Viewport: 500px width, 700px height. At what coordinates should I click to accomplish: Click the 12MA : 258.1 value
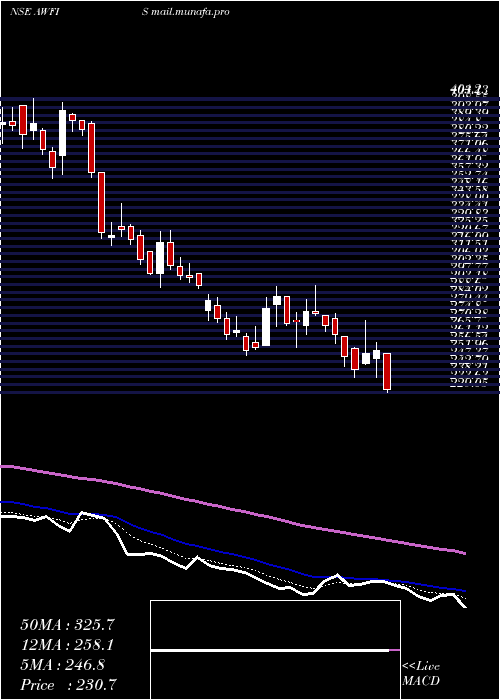point(67,645)
